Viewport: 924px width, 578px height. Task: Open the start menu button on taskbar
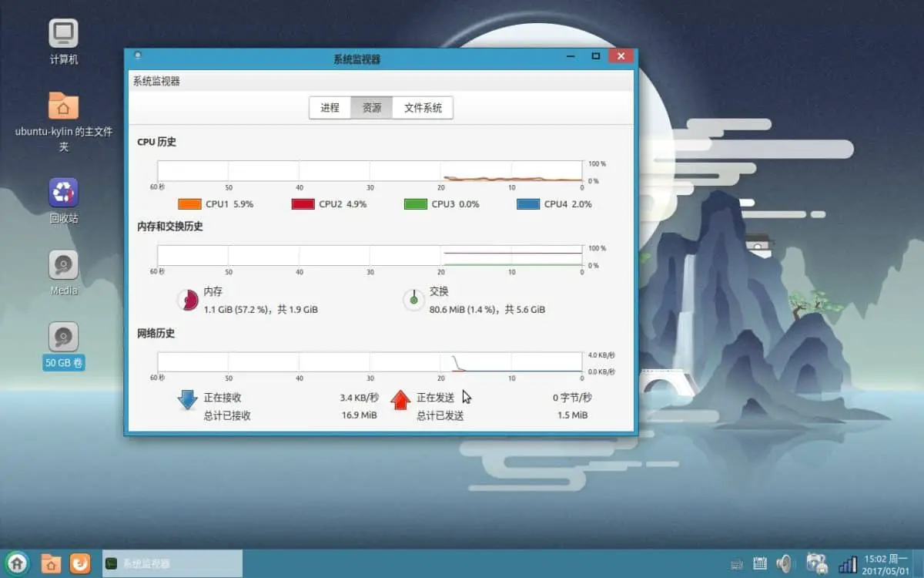tap(16, 563)
